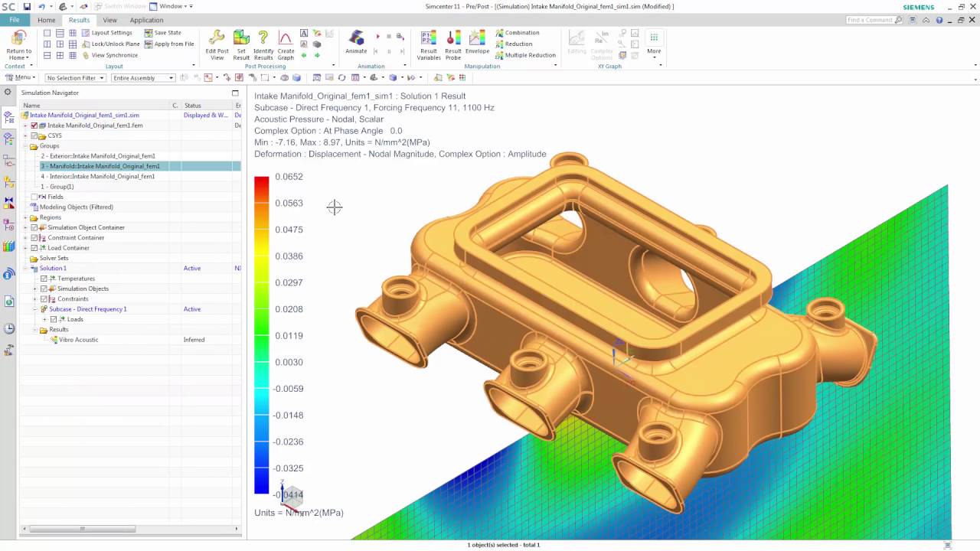Image resolution: width=980 pixels, height=551 pixels.
Task: Click the Set Result icon
Action: [241, 38]
